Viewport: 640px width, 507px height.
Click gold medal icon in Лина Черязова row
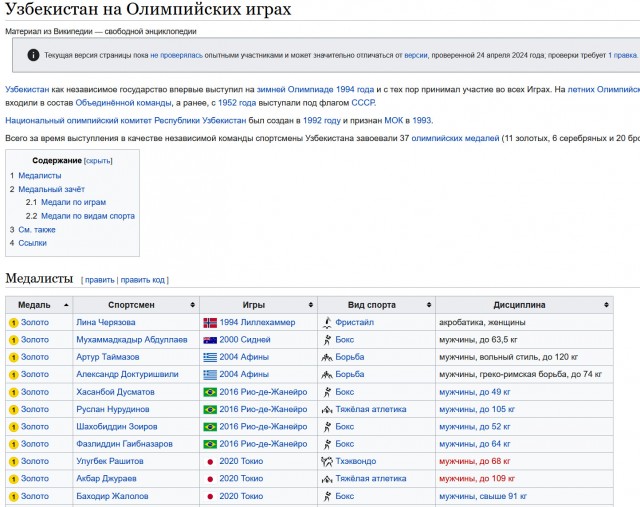(13, 323)
